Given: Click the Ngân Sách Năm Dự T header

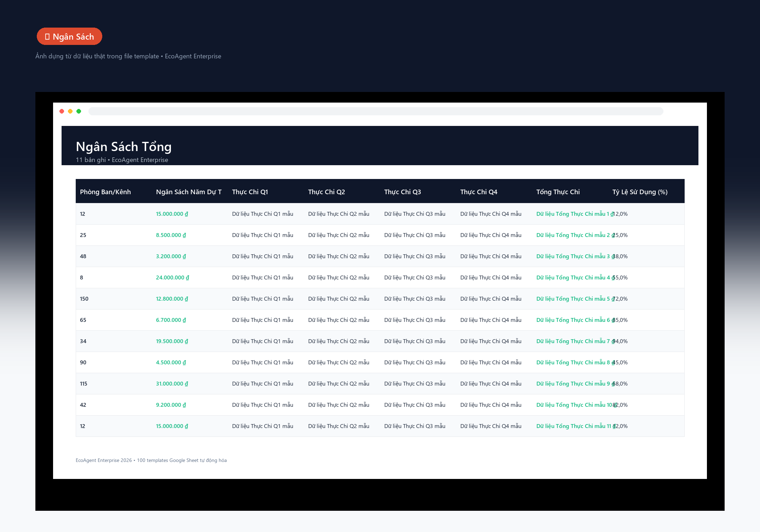Looking at the screenshot, I should click(x=189, y=192).
